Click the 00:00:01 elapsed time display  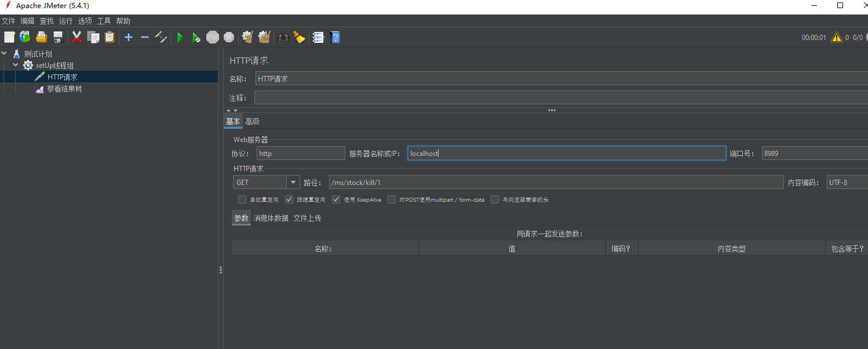(814, 37)
